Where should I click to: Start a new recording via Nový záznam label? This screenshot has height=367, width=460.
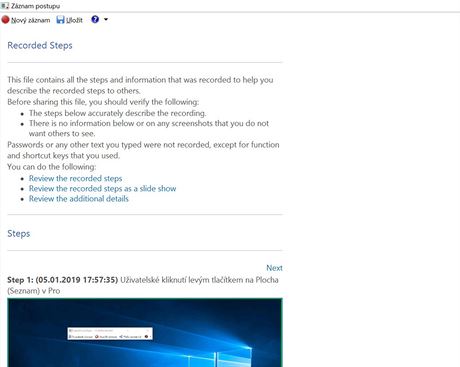pyautogui.click(x=31, y=20)
